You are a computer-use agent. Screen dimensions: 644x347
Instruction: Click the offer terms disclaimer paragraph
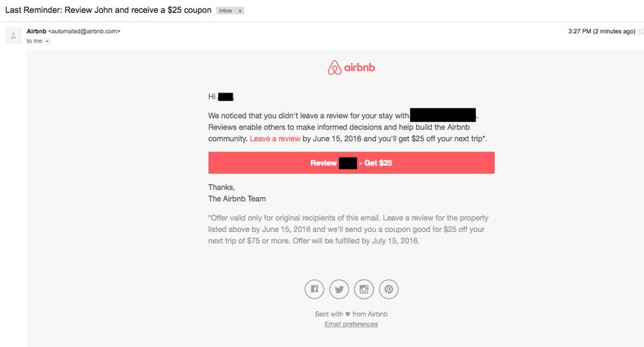(349, 229)
